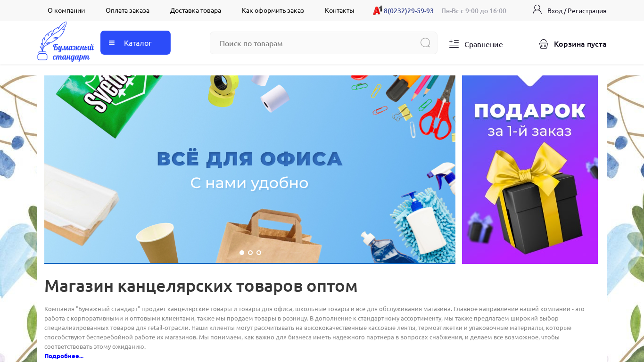
Task: Go to Доставка товара page
Action: tap(196, 10)
